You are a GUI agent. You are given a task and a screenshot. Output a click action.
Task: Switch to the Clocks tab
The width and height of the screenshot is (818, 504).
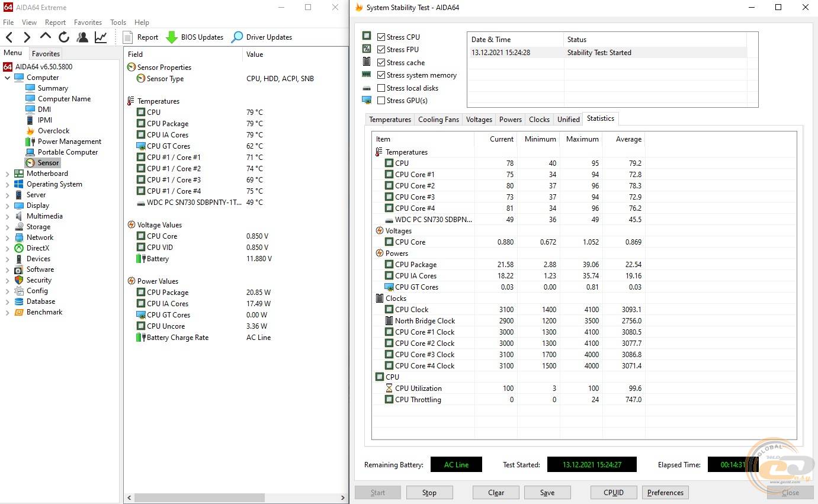click(539, 120)
